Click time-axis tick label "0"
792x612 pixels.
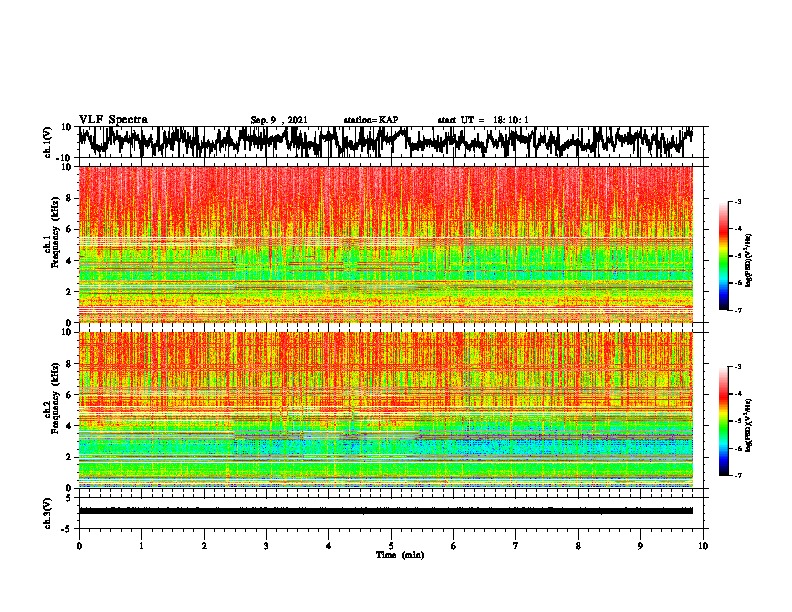tap(79, 546)
